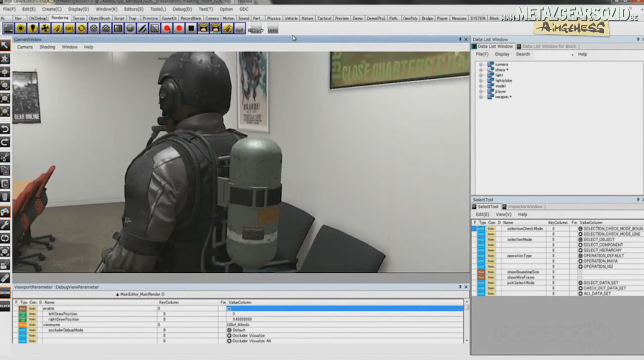Enable the showBoundingSize checkbox
This screenshot has width=644, height=360.
[580, 272]
